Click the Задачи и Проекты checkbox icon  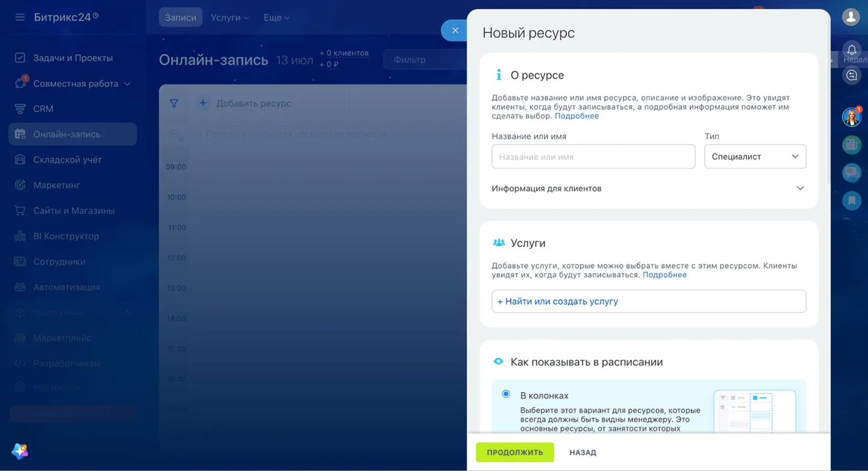pos(20,58)
